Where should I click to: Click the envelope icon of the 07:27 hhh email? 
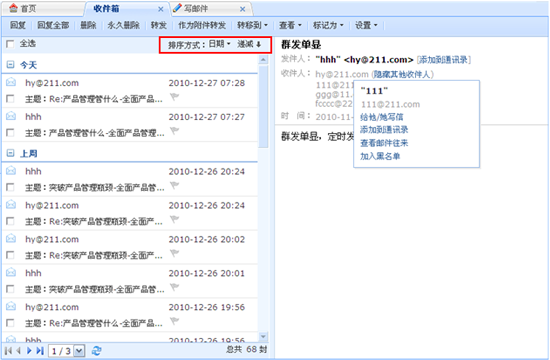[x=11, y=116]
